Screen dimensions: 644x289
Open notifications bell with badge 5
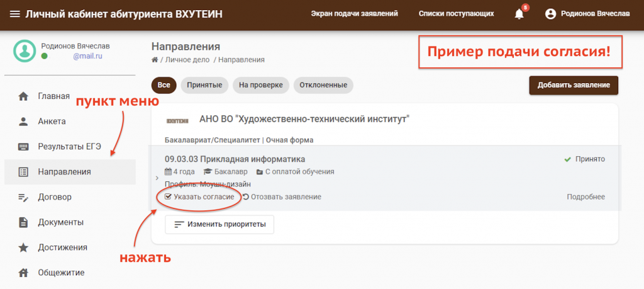[519, 14]
